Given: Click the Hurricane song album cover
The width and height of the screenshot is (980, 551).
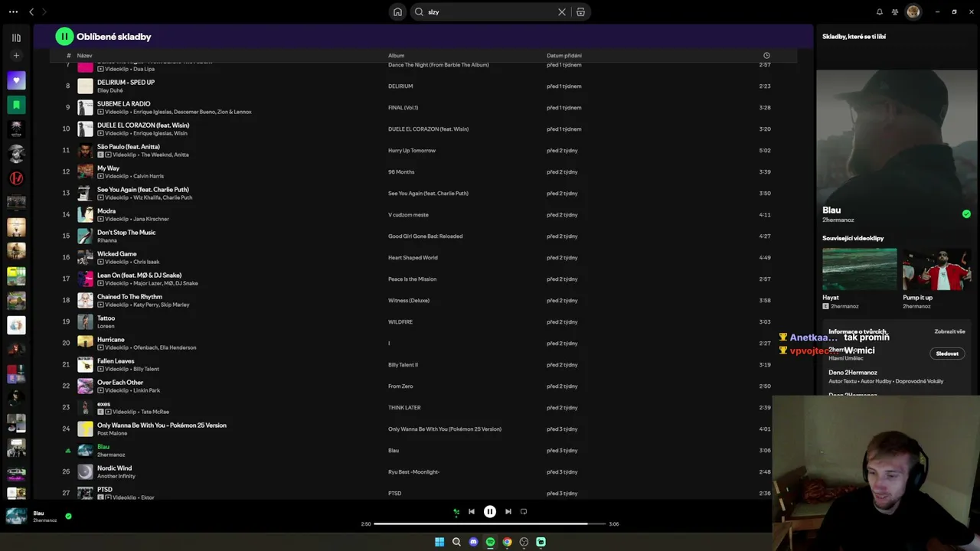Looking at the screenshot, I should coord(85,343).
